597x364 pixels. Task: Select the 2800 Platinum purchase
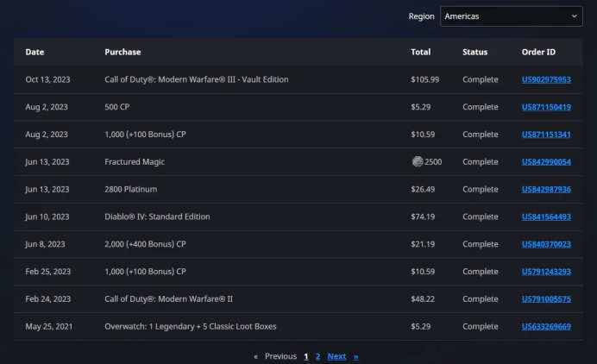pos(130,189)
